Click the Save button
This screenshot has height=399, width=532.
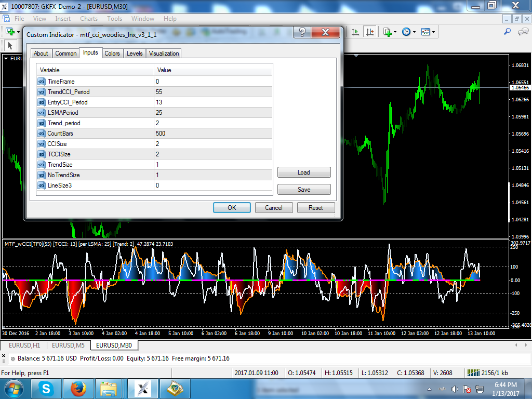(304, 189)
